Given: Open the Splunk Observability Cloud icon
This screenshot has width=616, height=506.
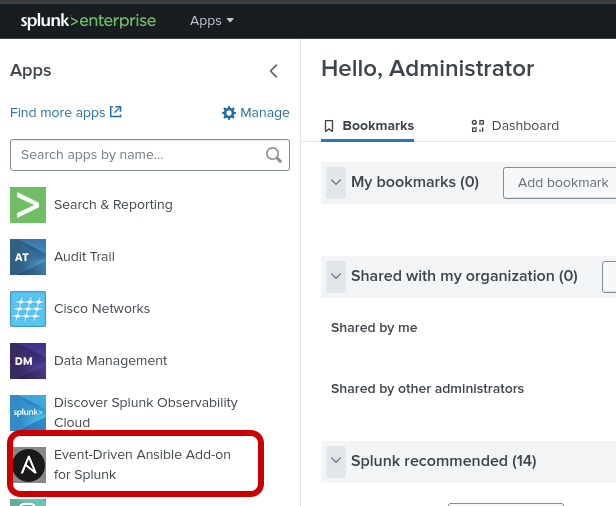Looking at the screenshot, I should click(28, 413).
